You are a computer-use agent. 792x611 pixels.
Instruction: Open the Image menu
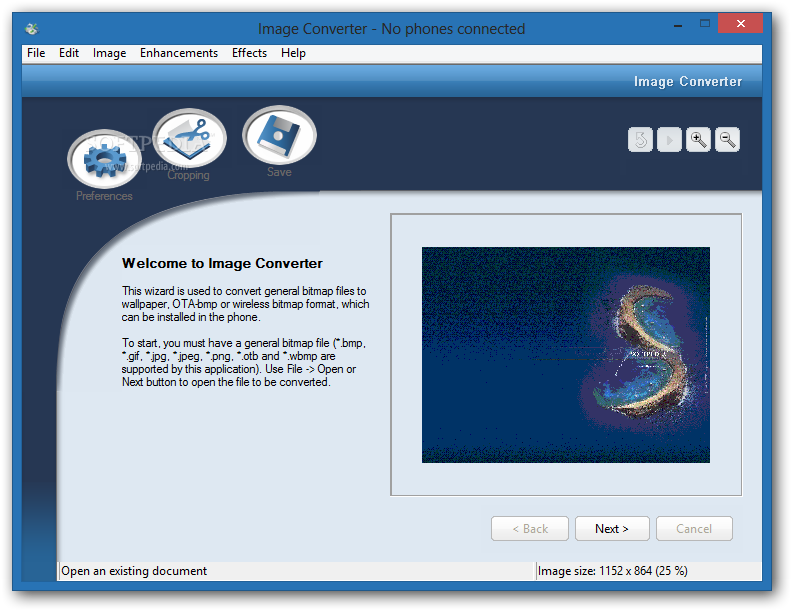(109, 53)
